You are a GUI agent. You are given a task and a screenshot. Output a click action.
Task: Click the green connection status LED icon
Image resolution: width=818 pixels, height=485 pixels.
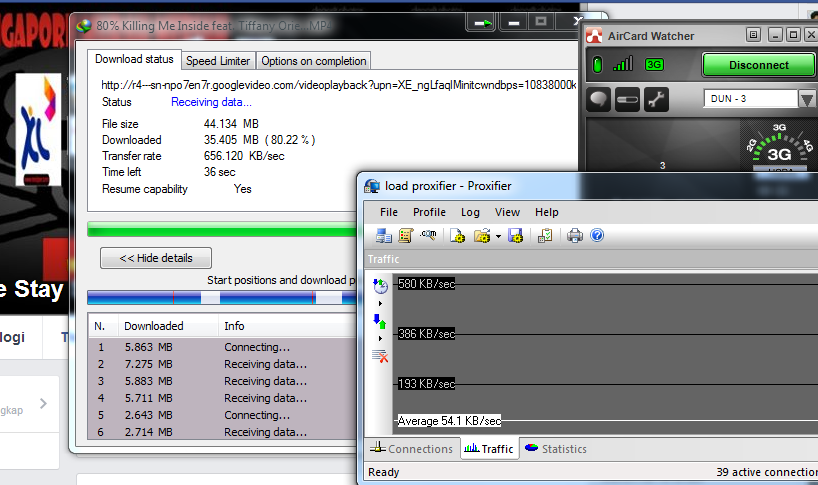(x=598, y=65)
